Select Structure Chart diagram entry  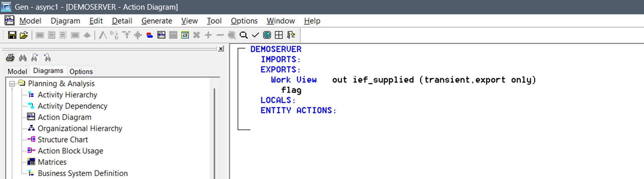pos(63,139)
